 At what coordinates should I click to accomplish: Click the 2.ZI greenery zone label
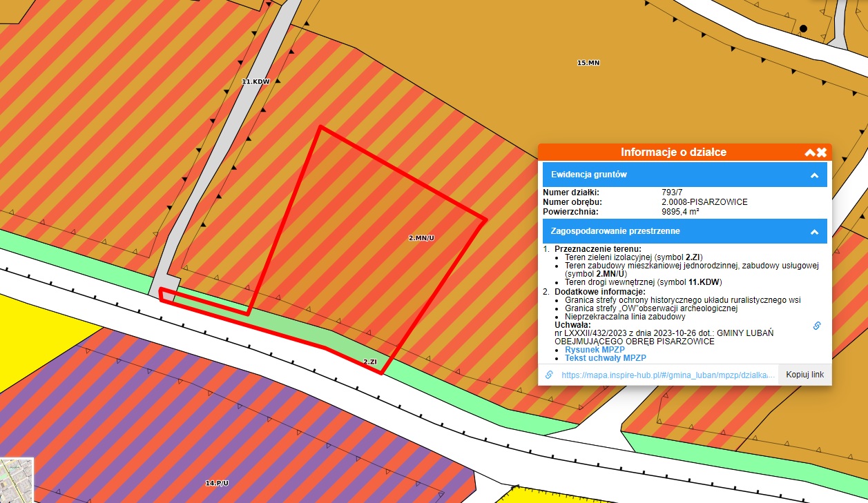click(370, 362)
